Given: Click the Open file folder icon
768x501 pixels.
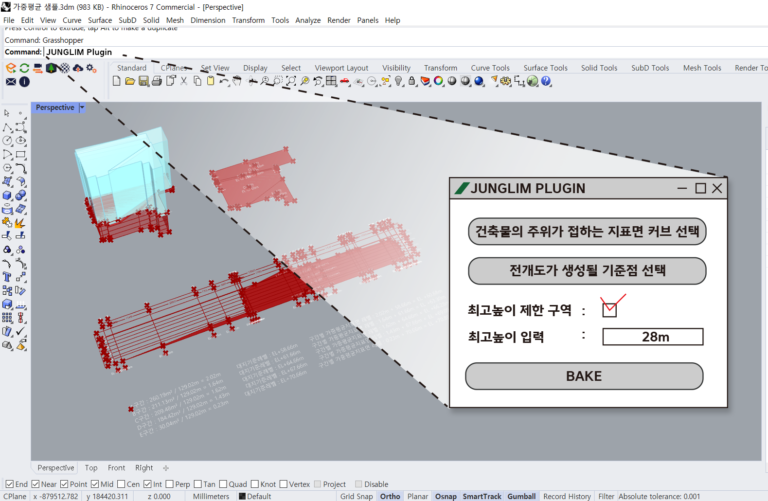Looking at the screenshot, I should click(130, 81).
